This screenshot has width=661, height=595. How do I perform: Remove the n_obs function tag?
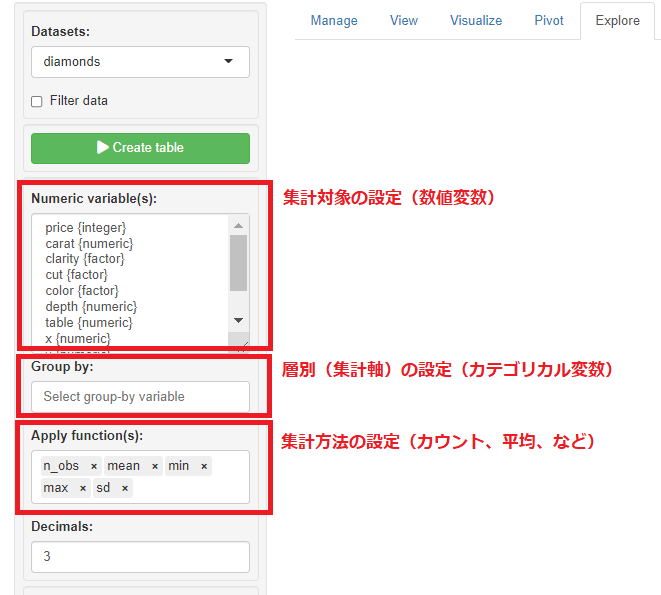click(94, 466)
